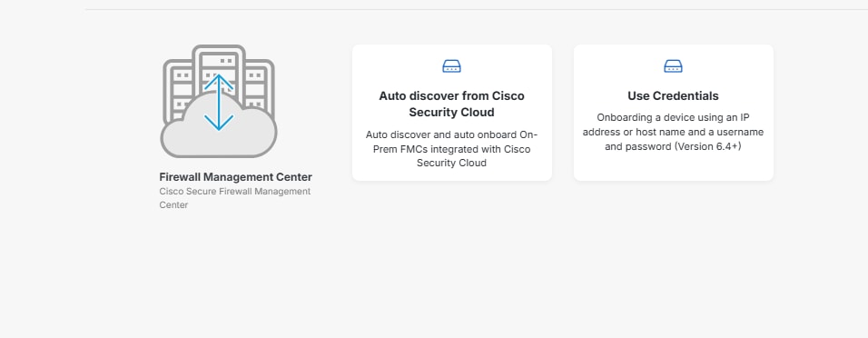Click the device icon above Use Credentials heading
This screenshot has height=338, width=868.
coord(673,66)
